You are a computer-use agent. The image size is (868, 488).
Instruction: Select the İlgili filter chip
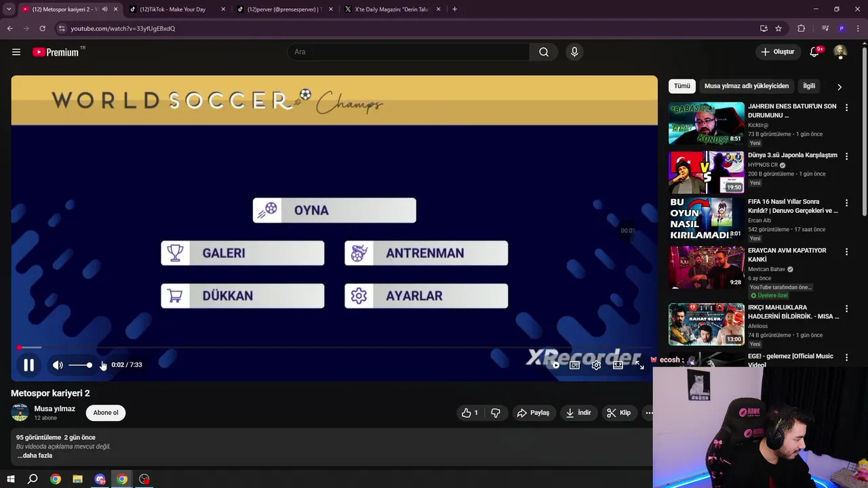(809, 86)
